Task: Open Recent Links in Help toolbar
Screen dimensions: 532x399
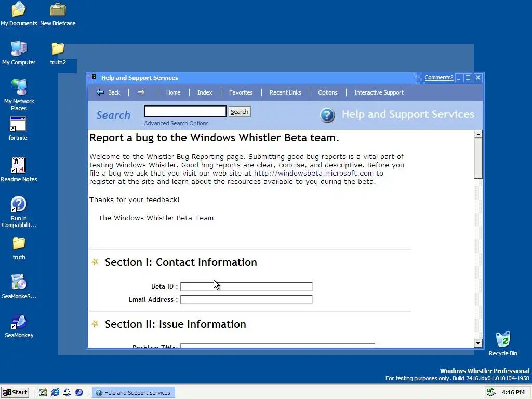Action: coord(285,92)
